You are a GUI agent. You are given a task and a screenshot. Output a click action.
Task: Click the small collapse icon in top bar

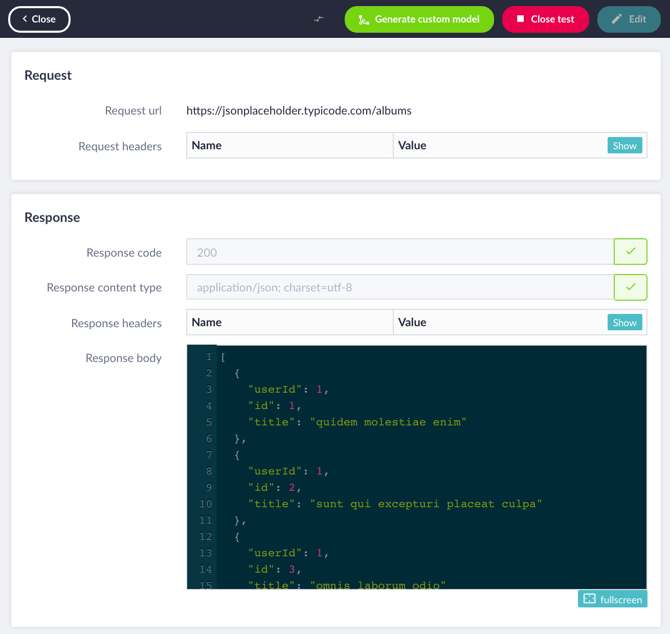[318, 19]
